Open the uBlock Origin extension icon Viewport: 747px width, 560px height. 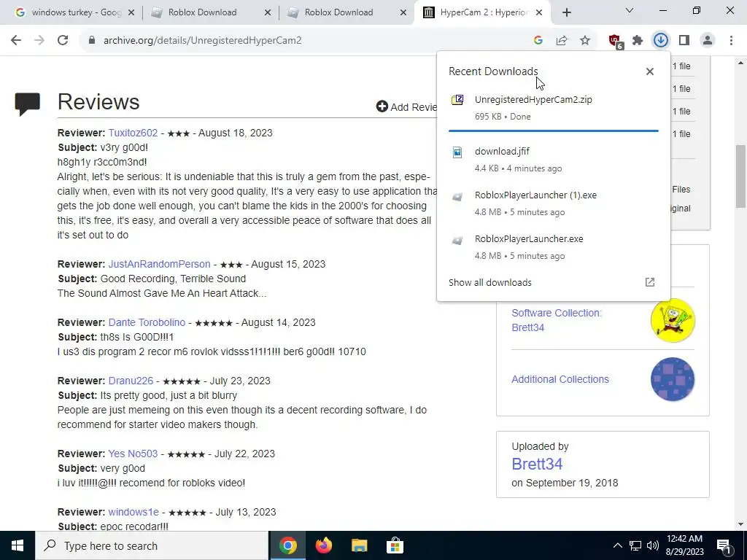coord(616,42)
